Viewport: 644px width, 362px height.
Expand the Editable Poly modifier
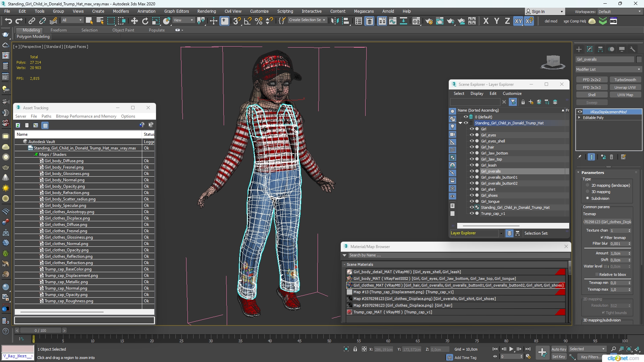579,118
